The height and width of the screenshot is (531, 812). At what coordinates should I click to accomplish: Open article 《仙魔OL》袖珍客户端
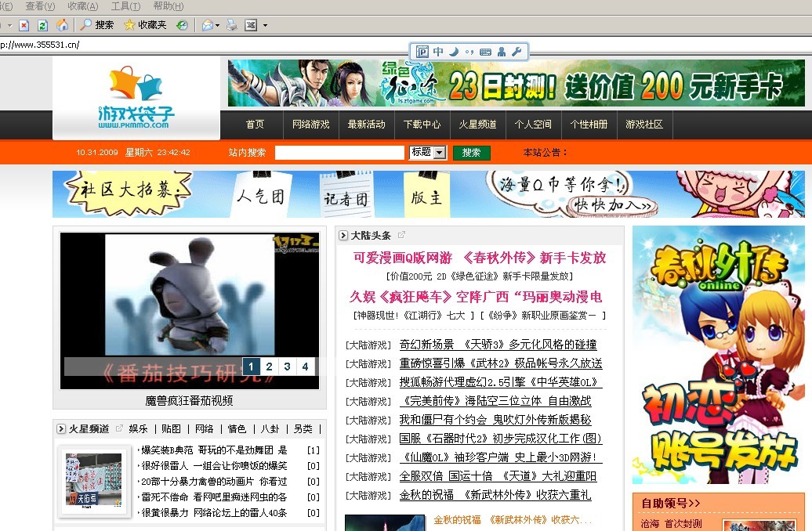(x=501, y=457)
